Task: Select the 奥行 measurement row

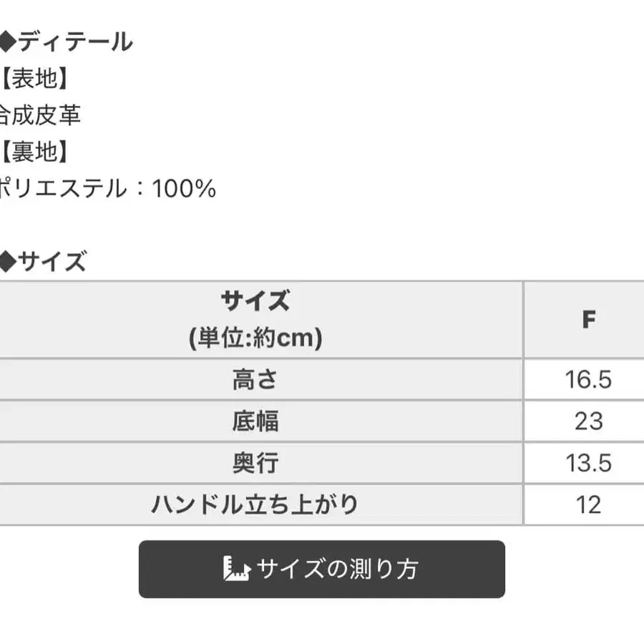Action: 255,463
